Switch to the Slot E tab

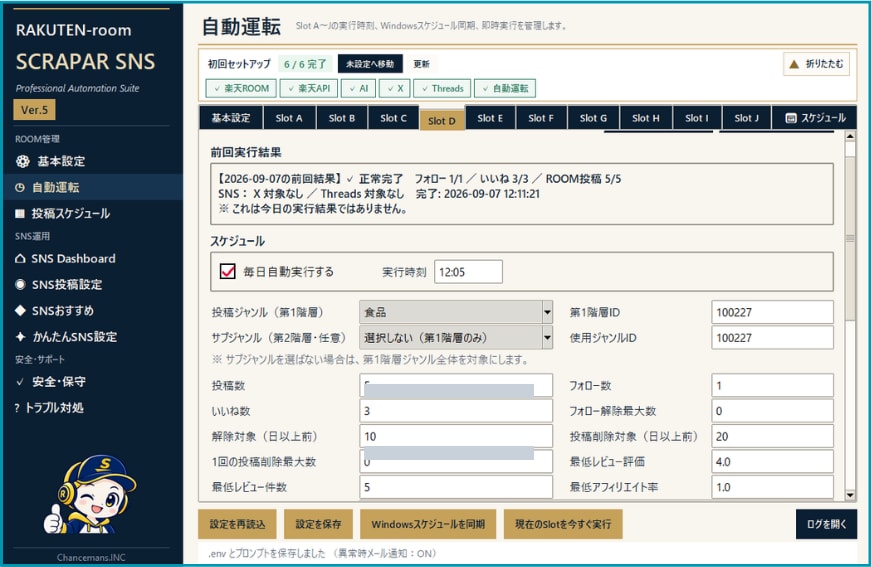[x=490, y=118]
